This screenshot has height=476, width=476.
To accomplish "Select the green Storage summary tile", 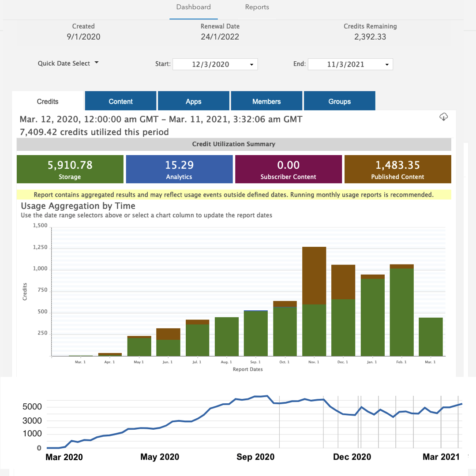I will (70, 169).
